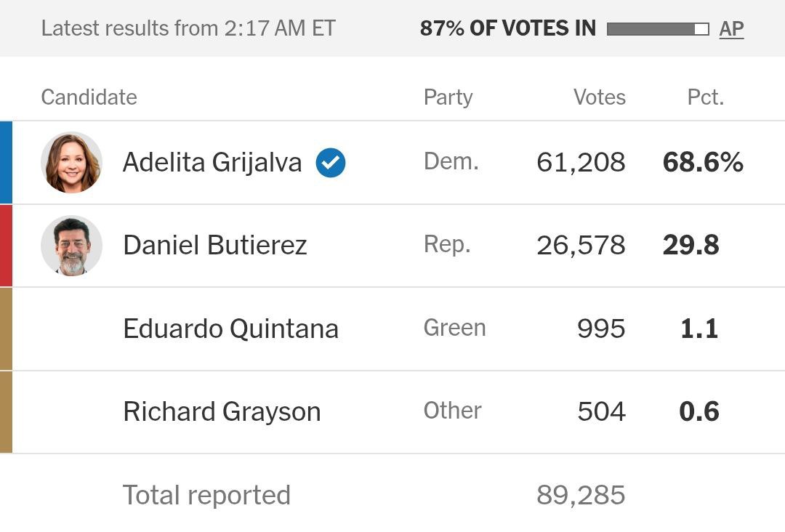Click the Party column header
Viewport: 785px width, 532px height.
(448, 97)
